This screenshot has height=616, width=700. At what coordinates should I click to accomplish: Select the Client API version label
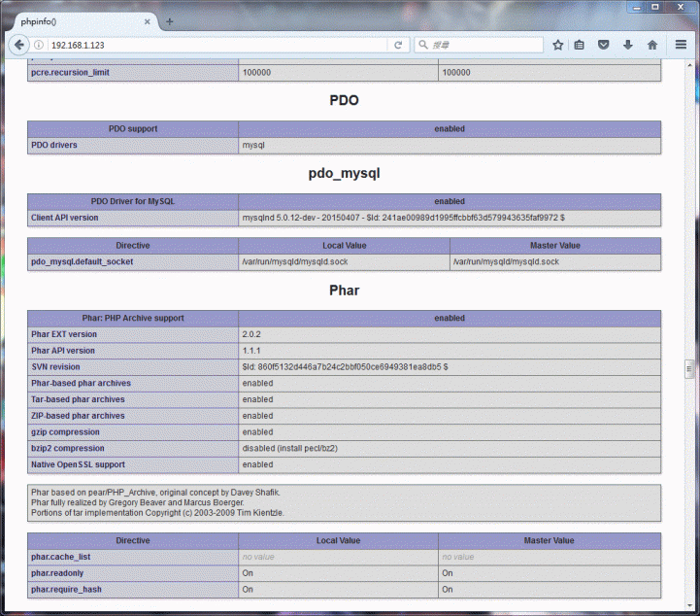pos(65,218)
